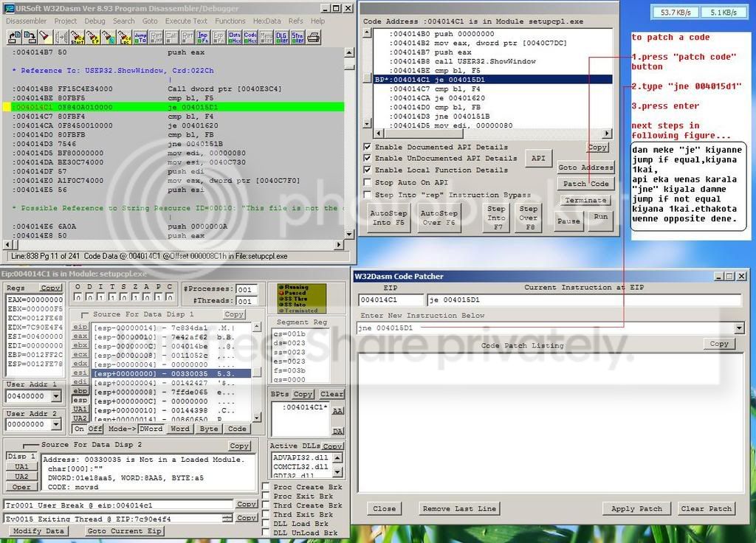The width and height of the screenshot is (756, 543).
Task: Check Stop Auto On API
Action: [x=368, y=182]
